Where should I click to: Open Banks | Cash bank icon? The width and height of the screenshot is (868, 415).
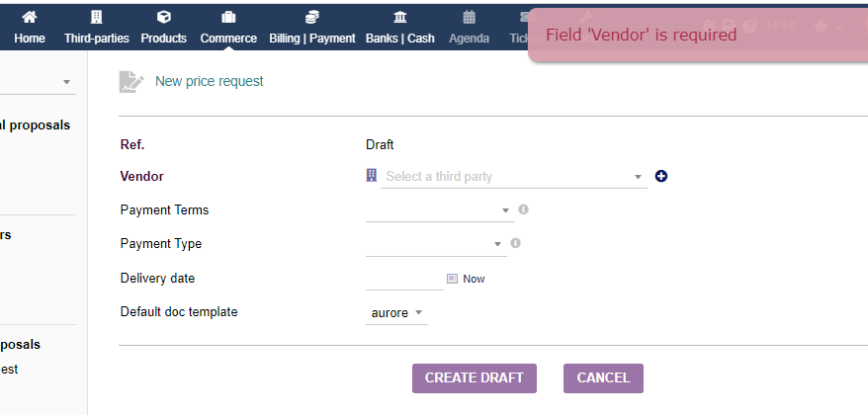click(399, 17)
